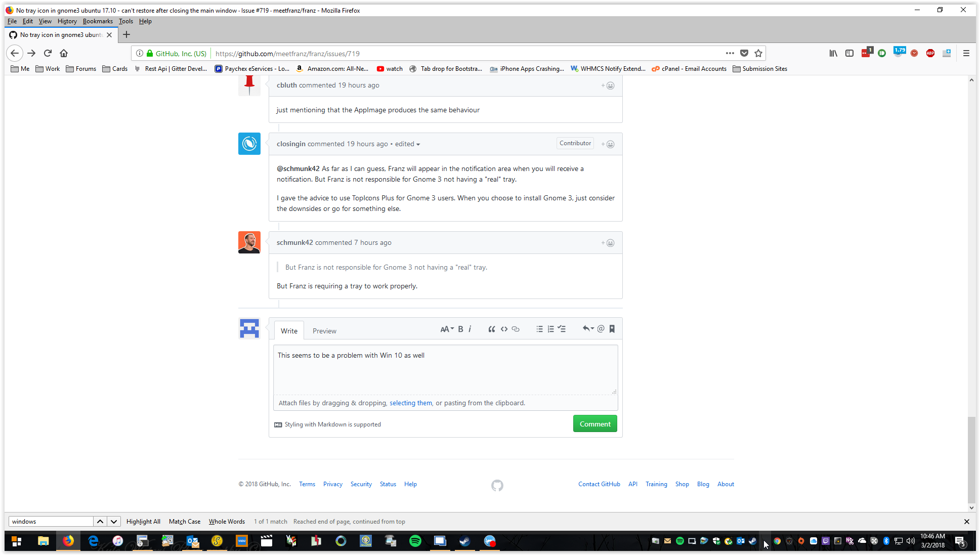Open the header size formatting dropdown
Image resolution: width=980 pixels, height=555 pixels.
pyautogui.click(x=447, y=329)
